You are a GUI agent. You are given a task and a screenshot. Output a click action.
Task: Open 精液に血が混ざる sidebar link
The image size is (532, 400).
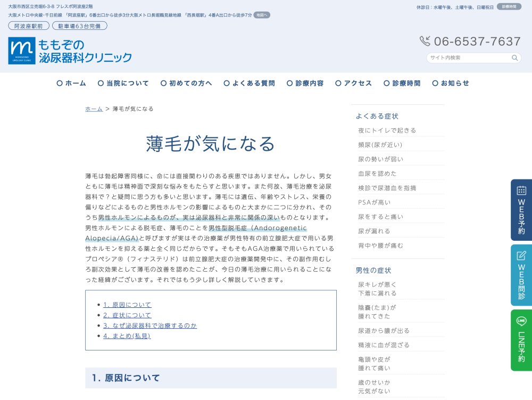tap(384, 345)
